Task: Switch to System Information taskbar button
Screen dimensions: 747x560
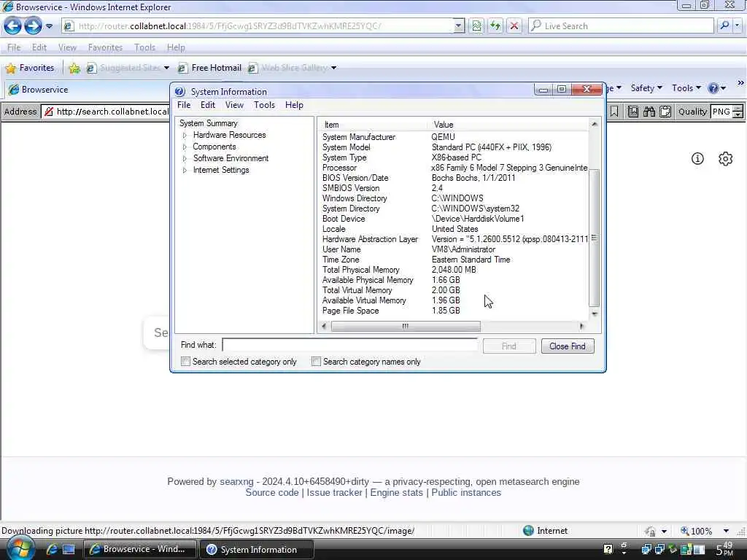Action: click(256, 550)
